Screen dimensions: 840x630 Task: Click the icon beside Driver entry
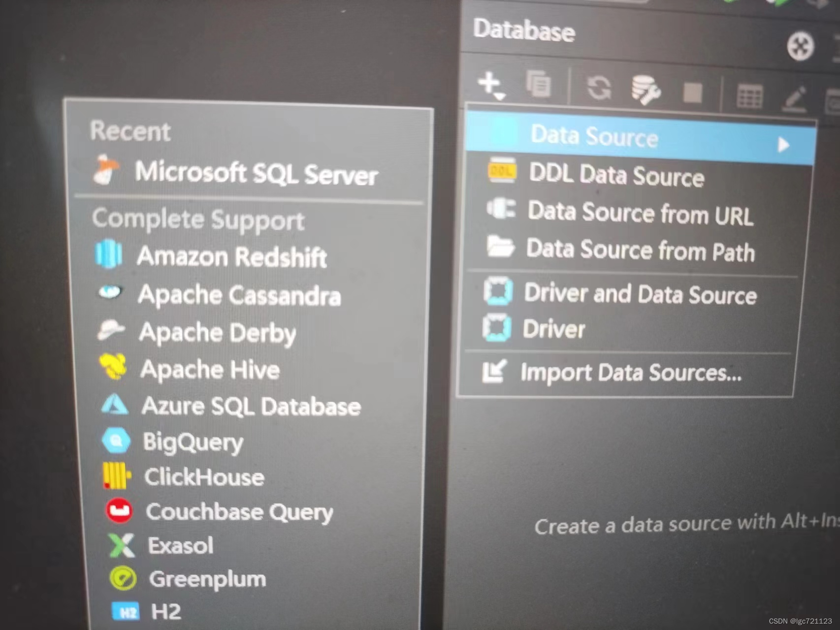tap(496, 327)
